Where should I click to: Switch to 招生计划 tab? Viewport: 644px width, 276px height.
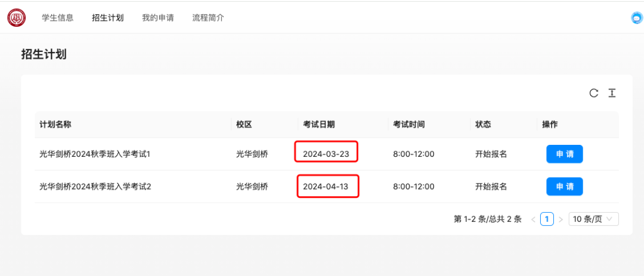click(107, 18)
